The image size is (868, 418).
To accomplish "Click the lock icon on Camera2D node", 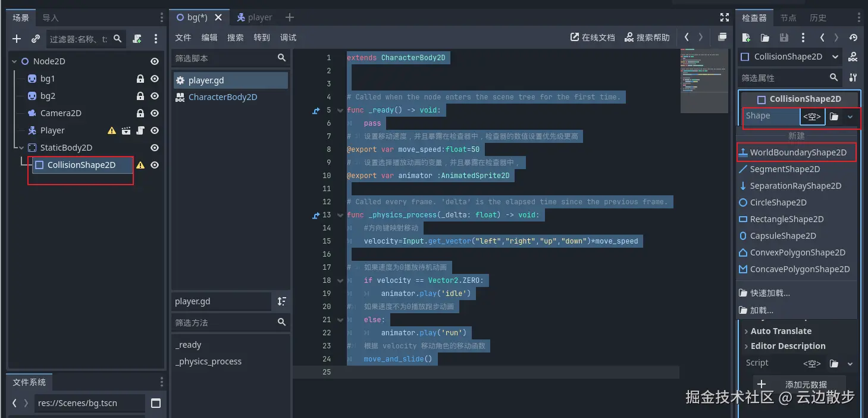I will point(140,113).
